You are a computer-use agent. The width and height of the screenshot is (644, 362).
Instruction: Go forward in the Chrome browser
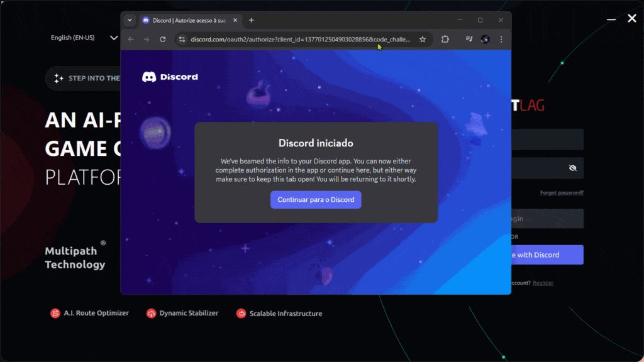(x=147, y=40)
